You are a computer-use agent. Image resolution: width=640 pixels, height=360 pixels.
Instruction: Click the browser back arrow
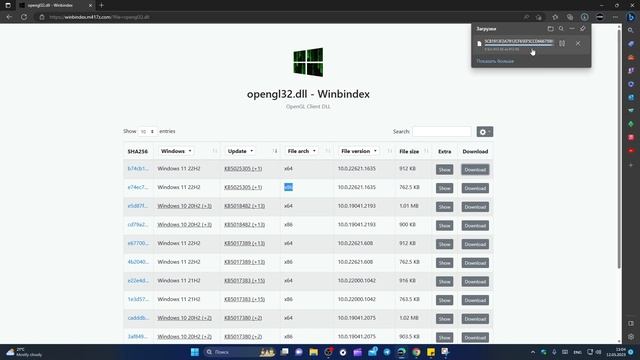(9, 17)
